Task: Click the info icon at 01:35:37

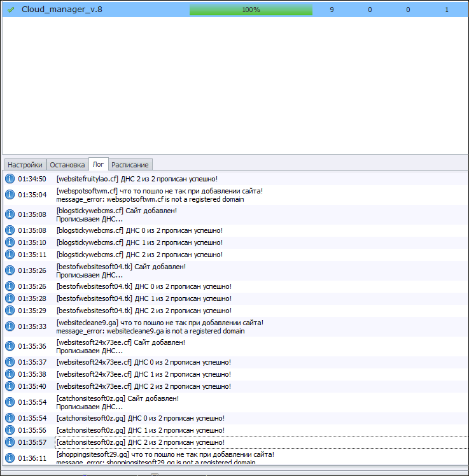Action: pos(10,362)
